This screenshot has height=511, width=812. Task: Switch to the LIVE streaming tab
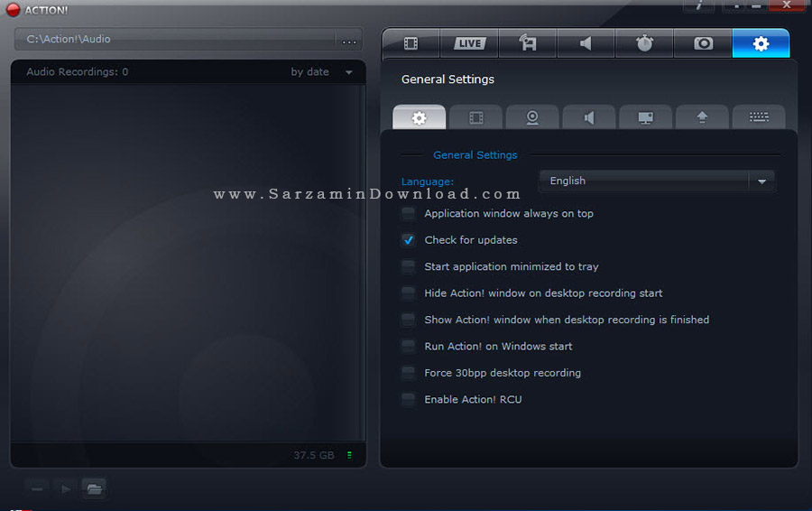click(470, 43)
